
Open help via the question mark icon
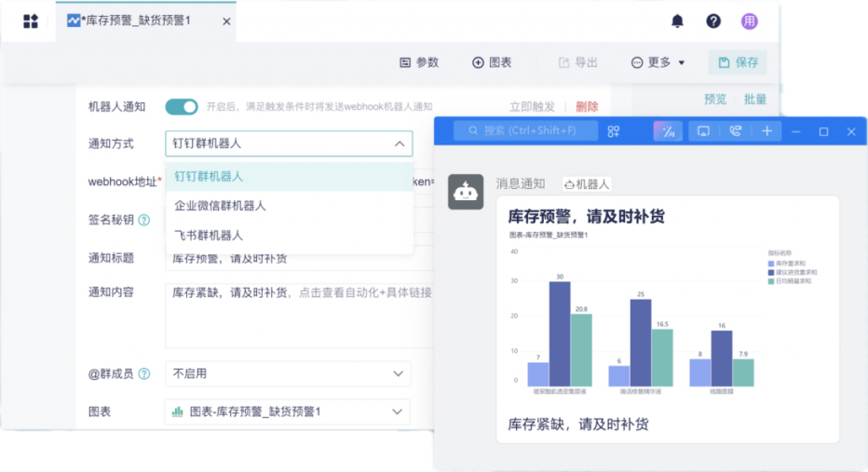pyautogui.click(x=713, y=21)
